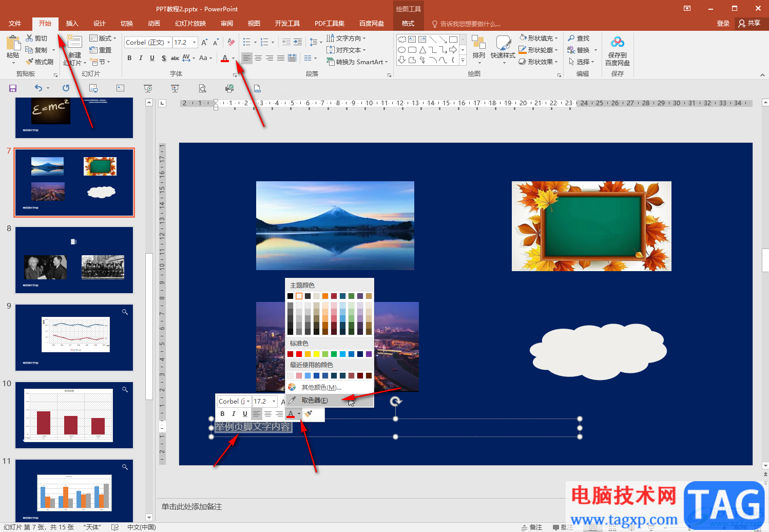The image size is (769, 532).
Task: Save the presentation from the quick access toolbar
Action: 13,88
